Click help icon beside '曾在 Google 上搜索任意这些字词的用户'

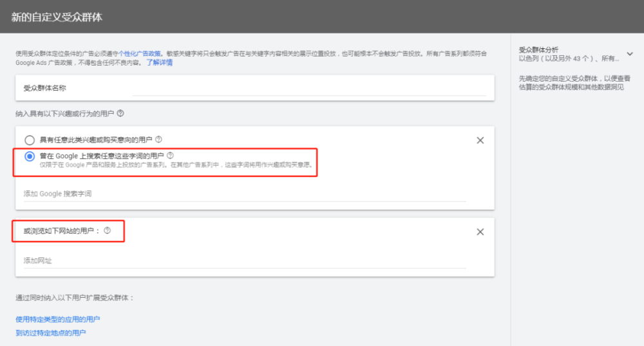tap(170, 156)
